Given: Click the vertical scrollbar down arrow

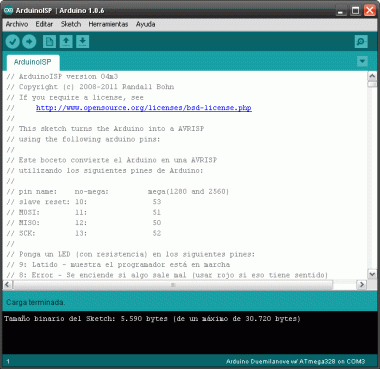Looking at the screenshot, I should (x=372, y=274).
